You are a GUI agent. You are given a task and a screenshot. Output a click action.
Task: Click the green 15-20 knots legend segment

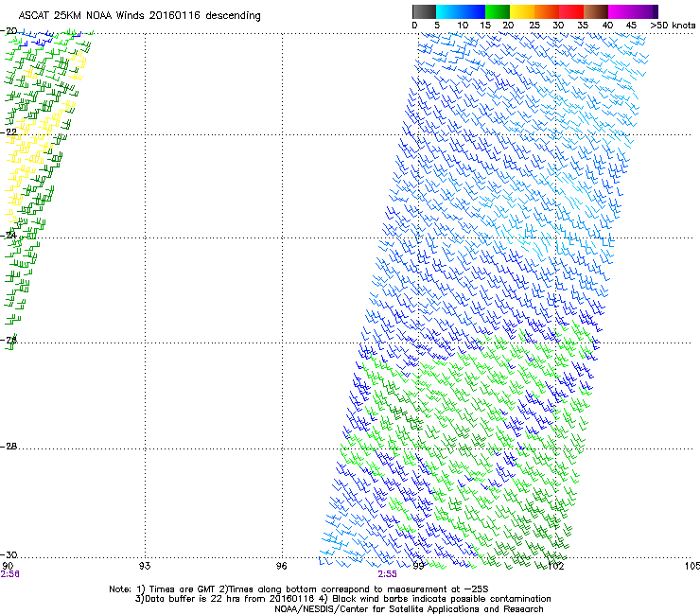[498, 11]
